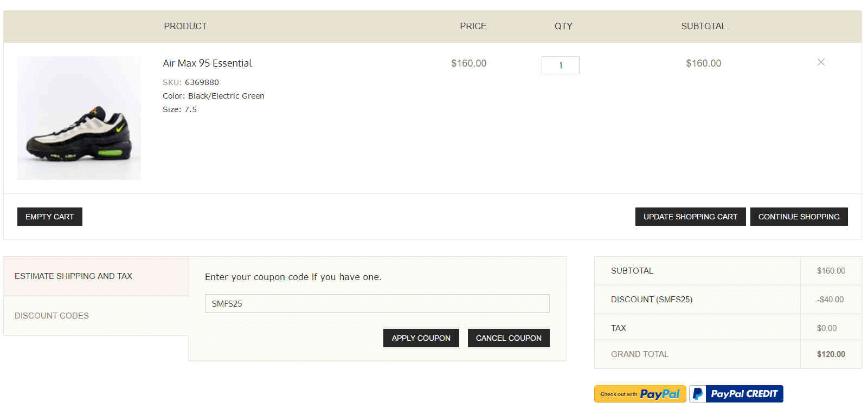Select the discount amount -$40.00
Screen dimensions: 868x409
tap(831, 300)
